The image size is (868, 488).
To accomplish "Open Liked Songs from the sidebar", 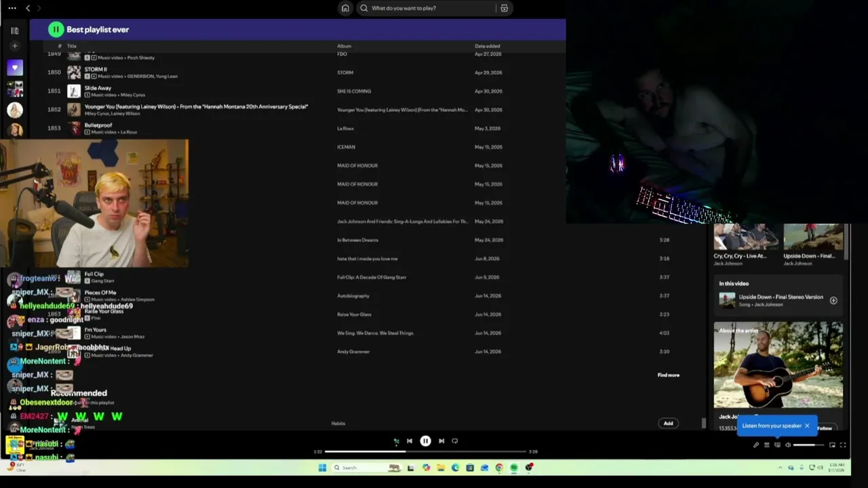I will click(15, 67).
